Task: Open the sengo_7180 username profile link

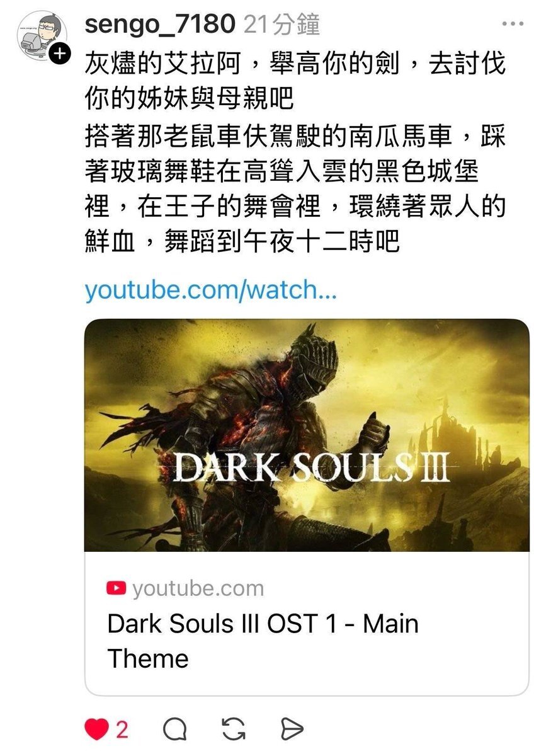Action: [x=160, y=25]
